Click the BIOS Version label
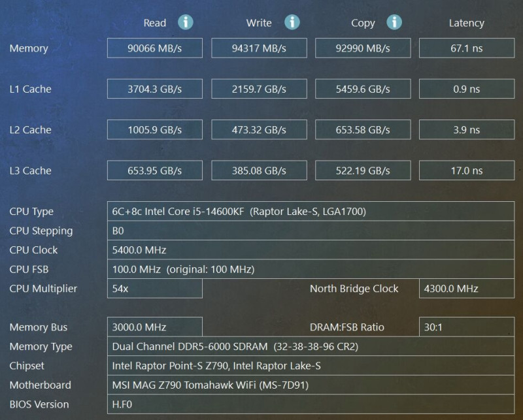Screen dimensions: 523x420 [39, 404]
